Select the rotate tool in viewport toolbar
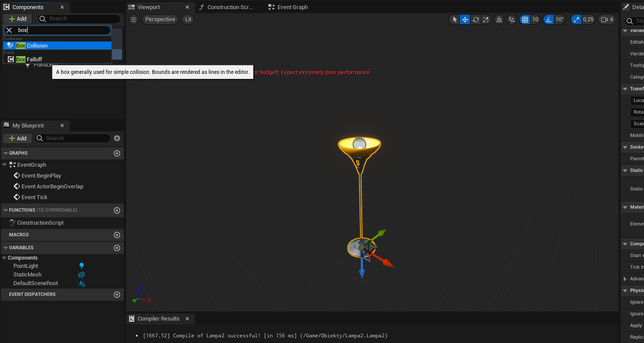This screenshot has width=644, height=343. [476, 19]
